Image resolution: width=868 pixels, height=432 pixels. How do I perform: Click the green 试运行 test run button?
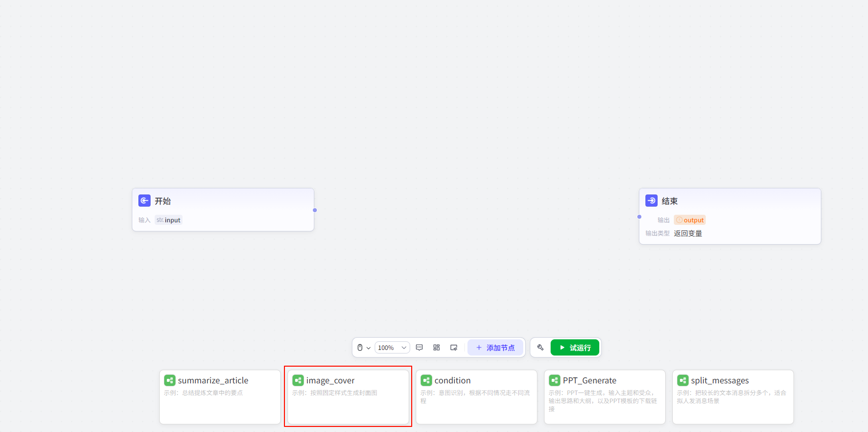tap(575, 347)
